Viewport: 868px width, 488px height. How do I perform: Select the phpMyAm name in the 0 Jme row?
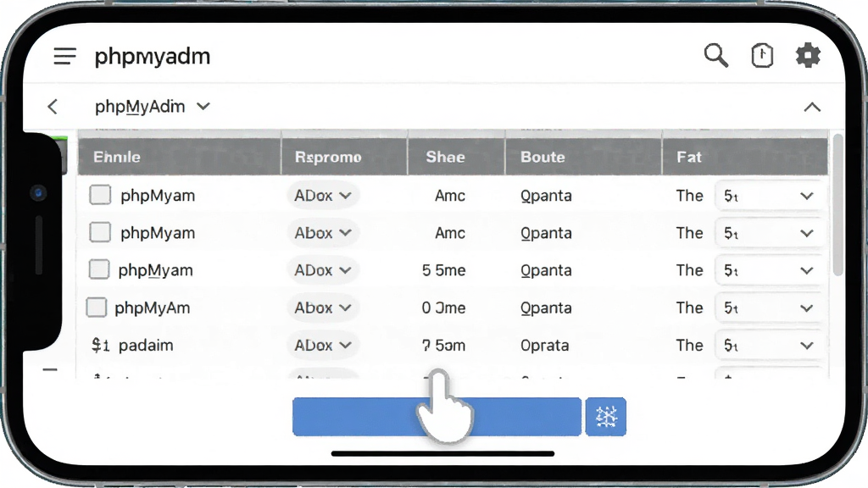[153, 308]
